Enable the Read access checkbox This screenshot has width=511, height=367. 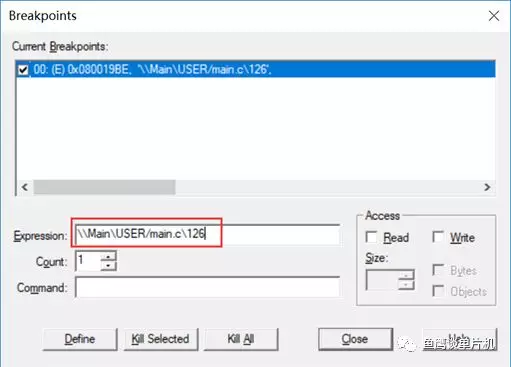[371, 237]
